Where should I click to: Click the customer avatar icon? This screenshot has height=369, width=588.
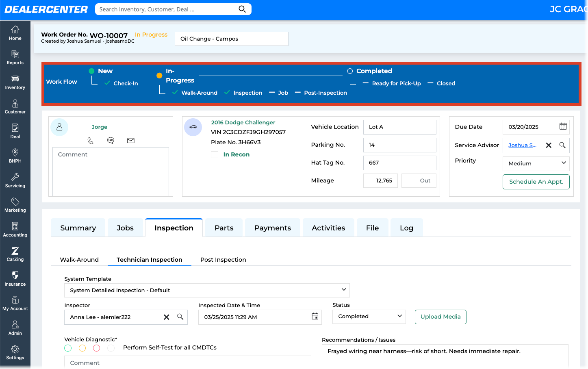[x=59, y=127]
